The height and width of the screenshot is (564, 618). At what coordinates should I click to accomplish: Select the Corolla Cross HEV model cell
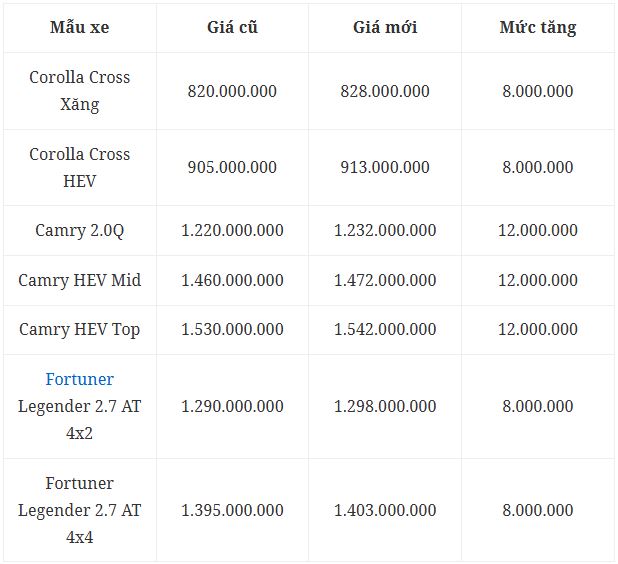click(79, 168)
